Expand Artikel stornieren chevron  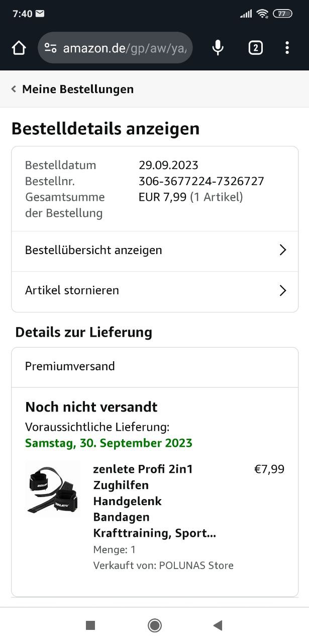pyautogui.click(x=283, y=290)
